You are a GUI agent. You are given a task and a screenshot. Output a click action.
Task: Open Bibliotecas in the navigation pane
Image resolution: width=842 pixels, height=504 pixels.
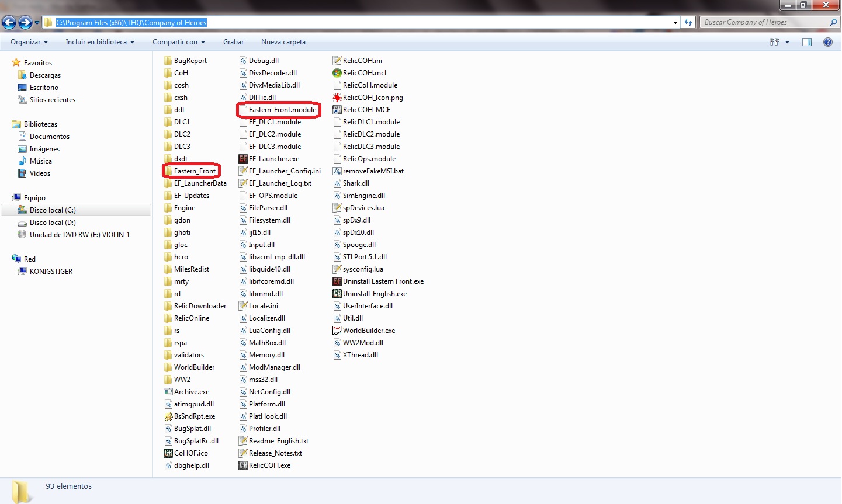pyautogui.click(x=40, y=124)
